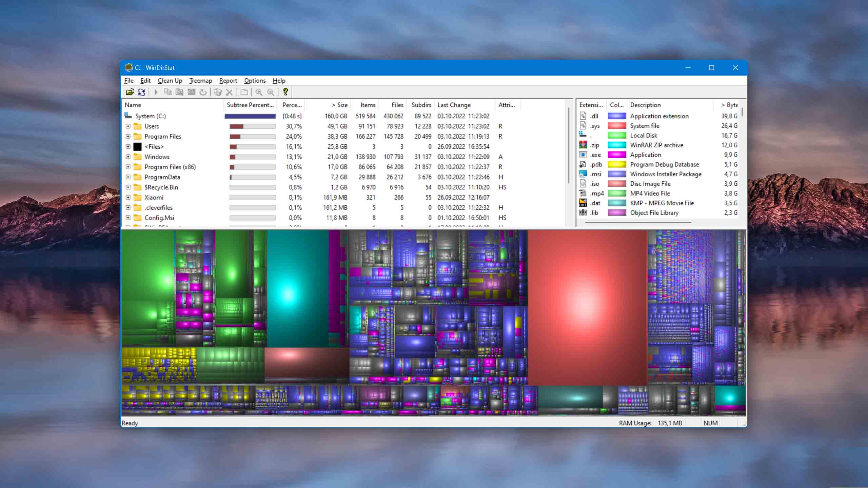The height and width of the screenshot is (488, 868).
Task: Click the Refresh Selected circular arrow icon
Action: coord(203,92)
